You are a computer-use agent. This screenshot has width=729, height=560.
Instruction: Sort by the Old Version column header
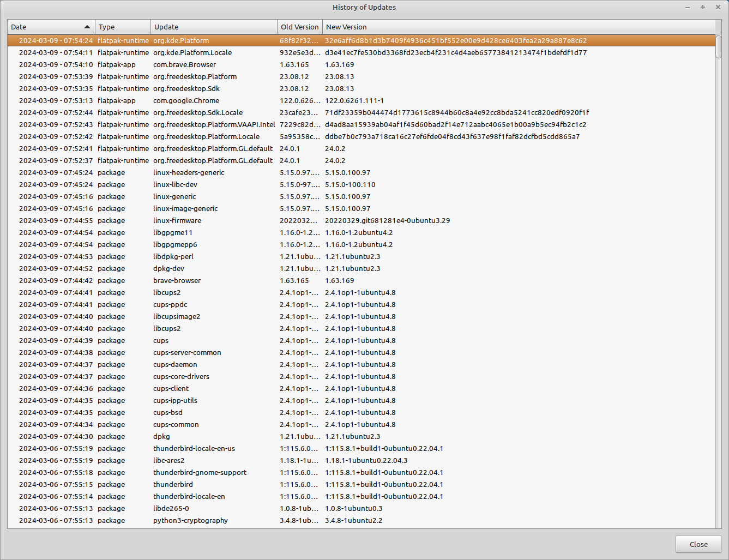coord(300,27)
